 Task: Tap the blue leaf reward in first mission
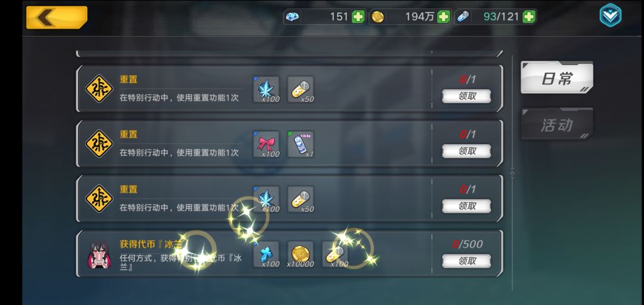[x=266, y=89]
